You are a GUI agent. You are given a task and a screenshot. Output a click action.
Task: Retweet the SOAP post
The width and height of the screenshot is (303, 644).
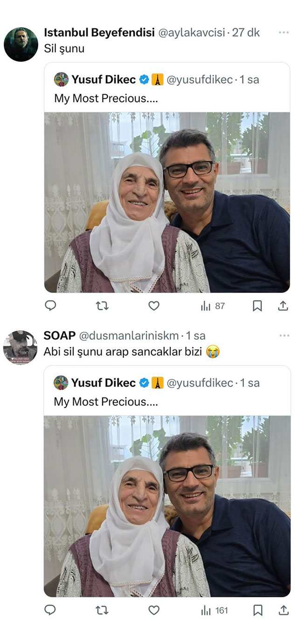pos(102,610)
